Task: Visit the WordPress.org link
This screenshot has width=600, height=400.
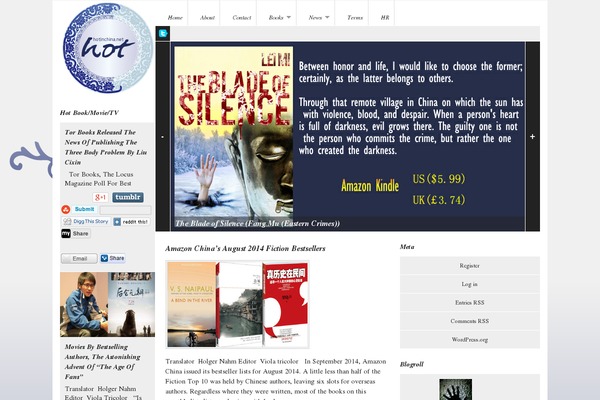Action: 470,339
